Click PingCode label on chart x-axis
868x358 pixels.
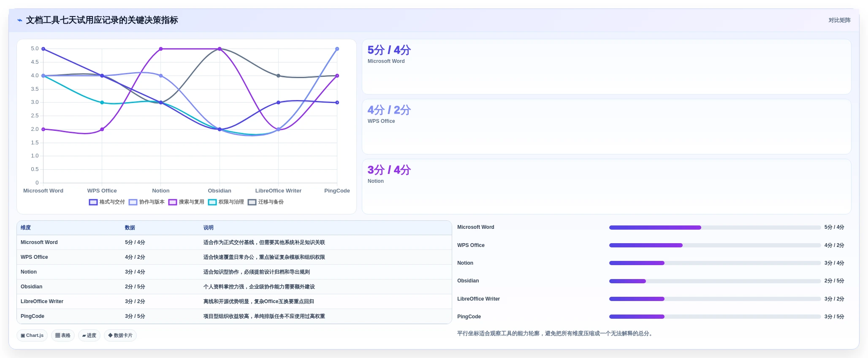(337, 191)
